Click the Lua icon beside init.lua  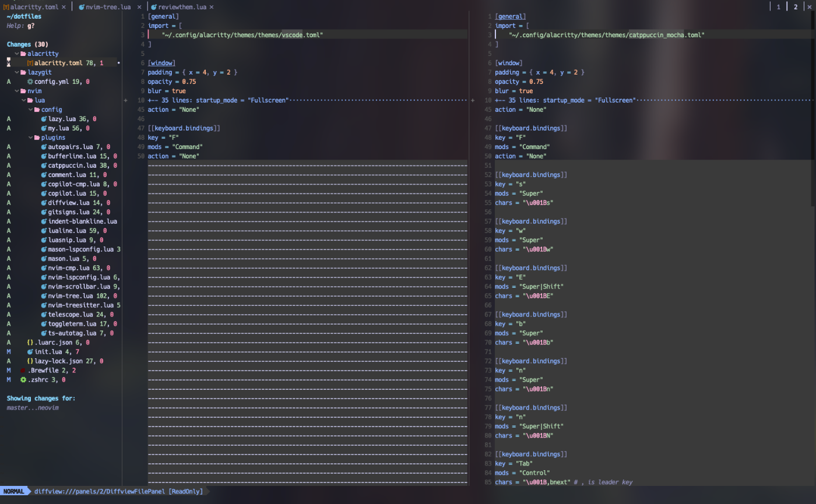30,352
